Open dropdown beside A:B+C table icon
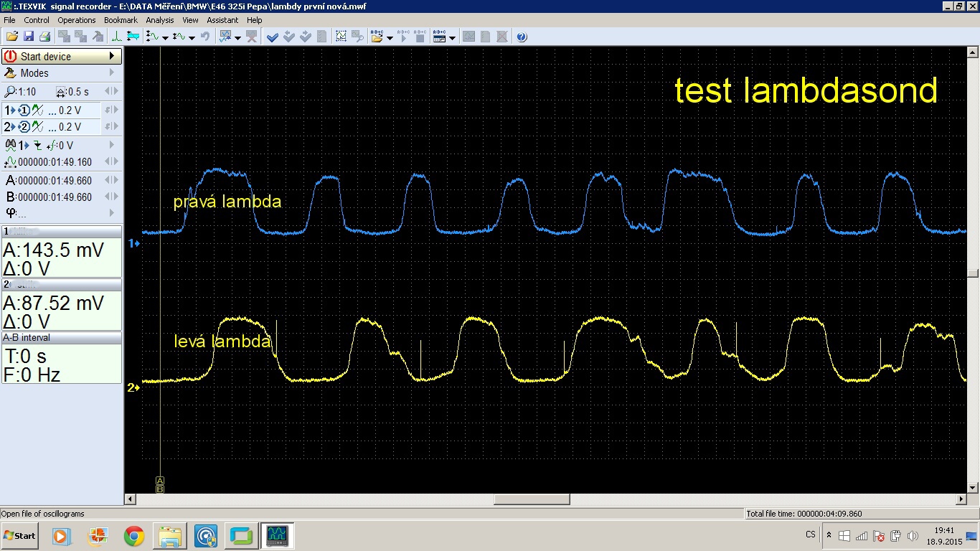This screenshot has height=551, width=980. [452, 37]
